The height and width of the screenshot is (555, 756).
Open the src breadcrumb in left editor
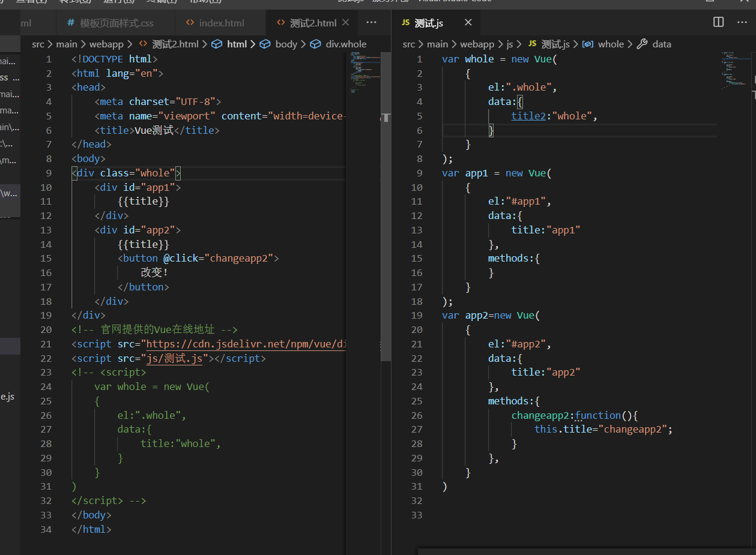coord(38,44)
